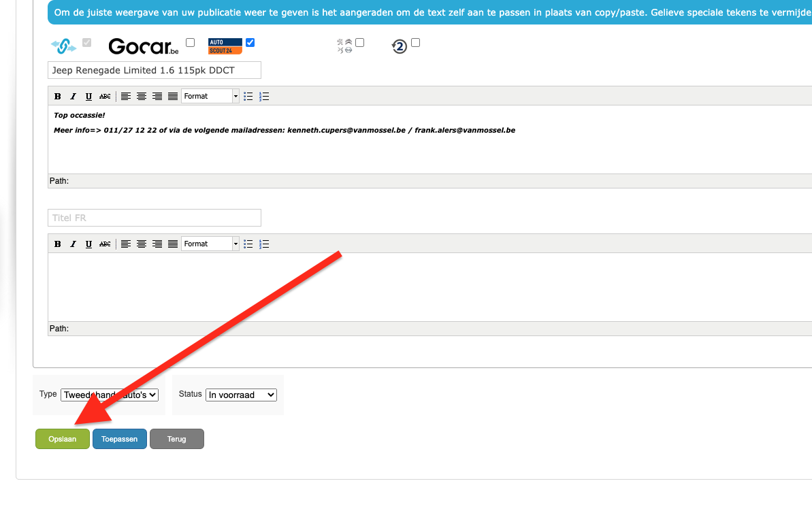Click the green Opslaan button
This screenshot has height=511, width=812.
62,439
